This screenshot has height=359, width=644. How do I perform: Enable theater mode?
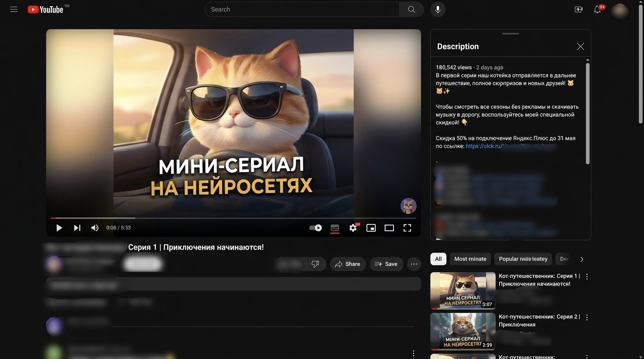click(x=389, y=228)
